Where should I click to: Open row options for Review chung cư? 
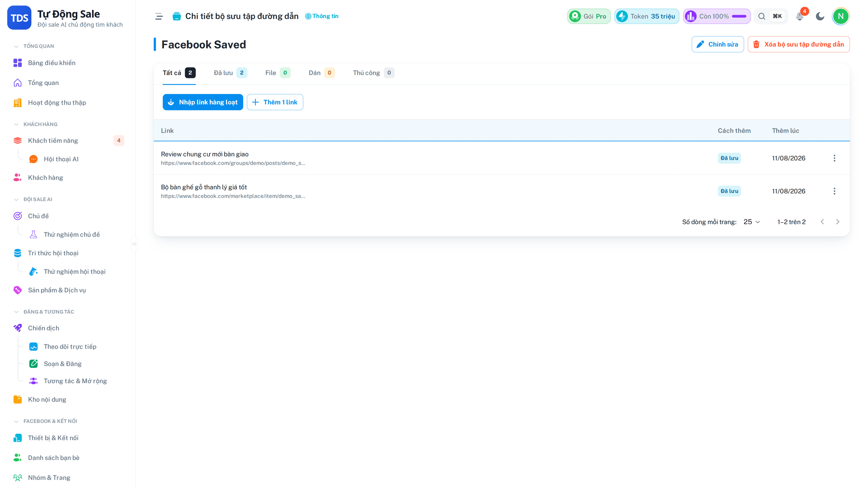[835, 158]
